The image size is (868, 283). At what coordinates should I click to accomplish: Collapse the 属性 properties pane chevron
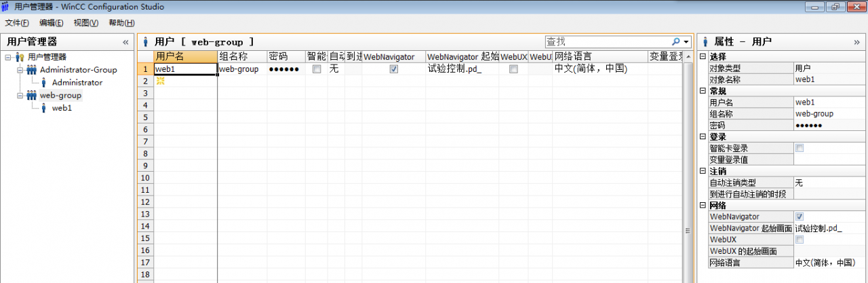(x=856, y=41)
